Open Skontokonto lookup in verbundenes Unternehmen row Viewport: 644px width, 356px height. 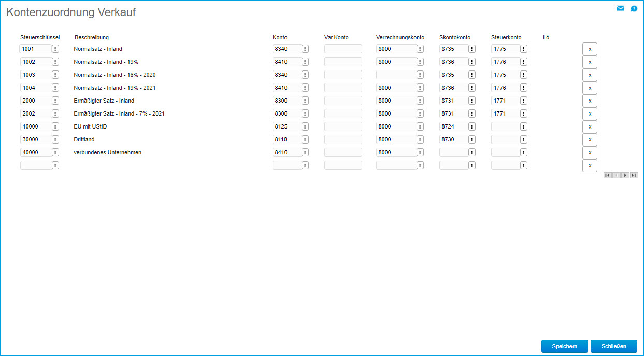472,152
